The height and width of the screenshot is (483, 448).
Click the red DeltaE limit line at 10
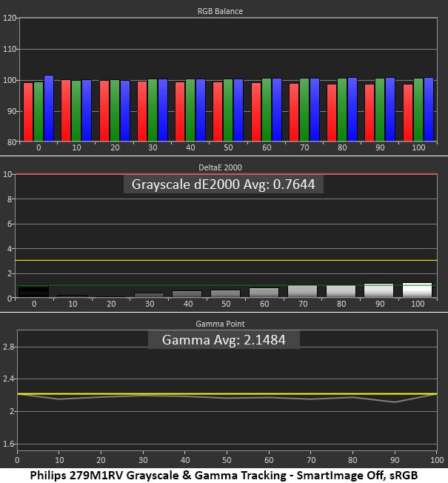227,174
